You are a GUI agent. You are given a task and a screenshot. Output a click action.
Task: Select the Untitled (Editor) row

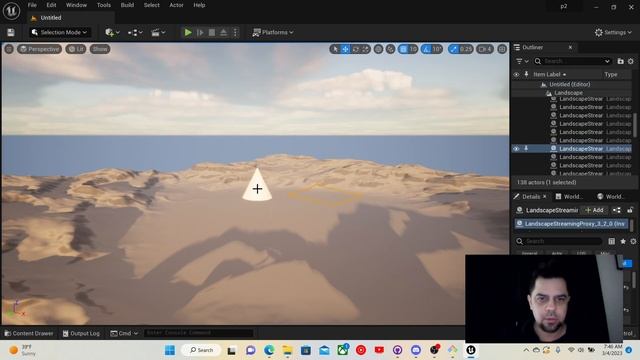(569, 84)
